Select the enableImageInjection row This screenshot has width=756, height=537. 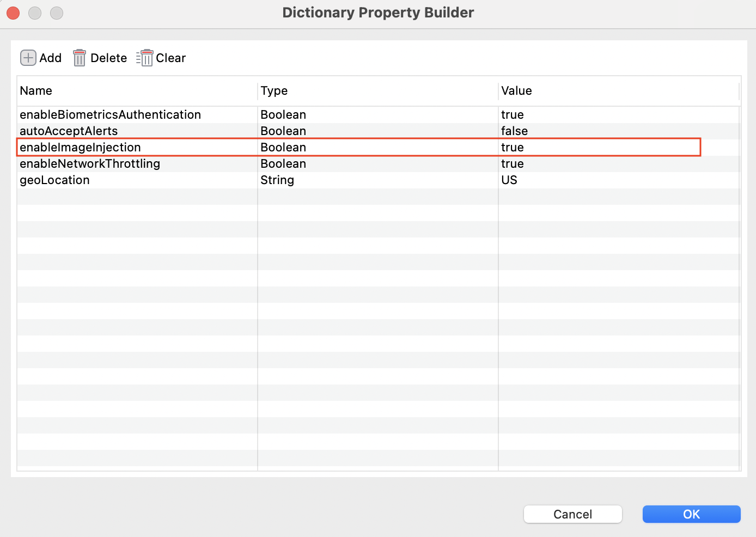coord(81,147)
